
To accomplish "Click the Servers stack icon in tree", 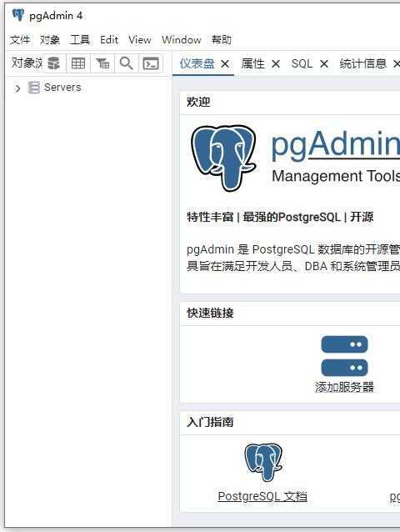I will pos(34,88).
